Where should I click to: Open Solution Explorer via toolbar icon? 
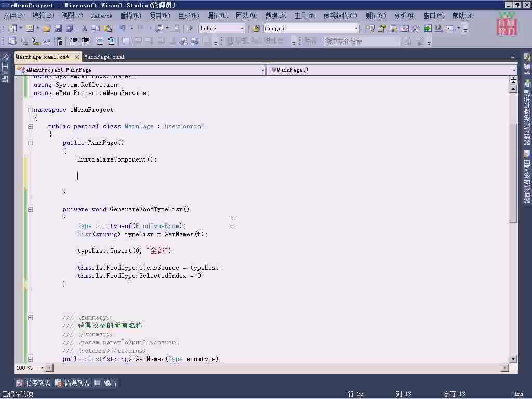tap(370, 29)
